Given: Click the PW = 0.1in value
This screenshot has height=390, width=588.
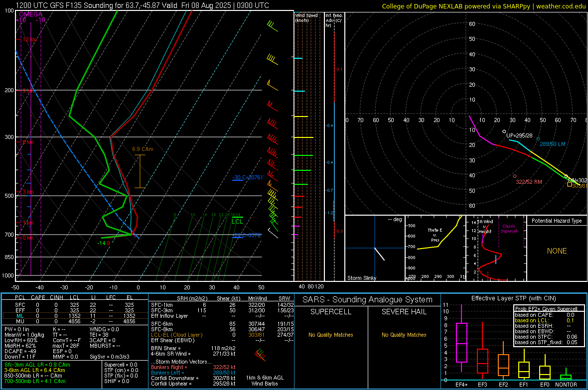Looking at the screenshot, I should pyautogui.click(x=17, y=329).
